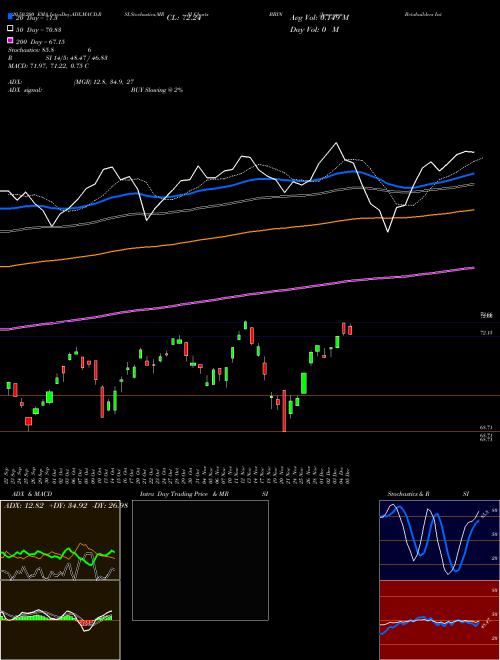Screen dimensions: 500x660
Task: Click the 'MACD: 71.97, 71.22, 0.75 C' readout
Action: pyautogui.click(x=48, y=66)
